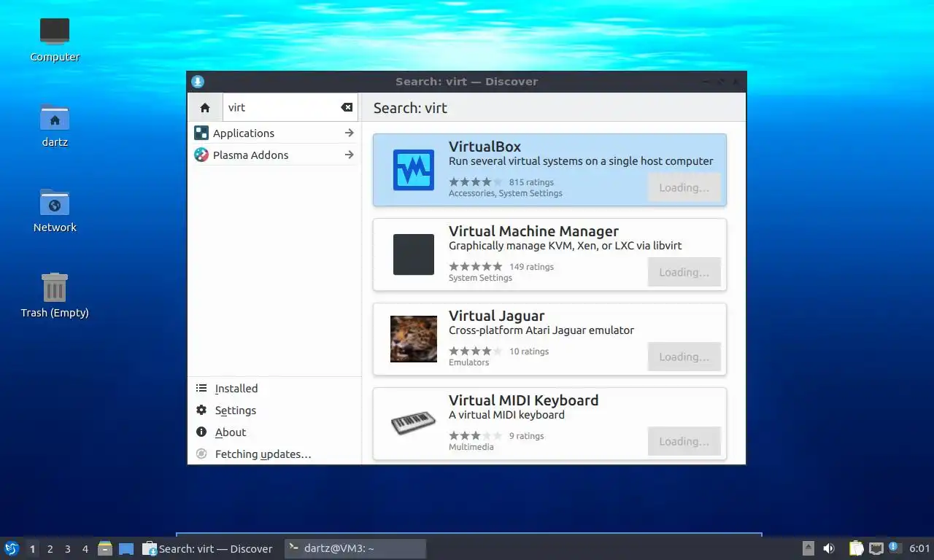Expand the Applications category arrow
The image size is (934, 560).
(x=349, y=133)
